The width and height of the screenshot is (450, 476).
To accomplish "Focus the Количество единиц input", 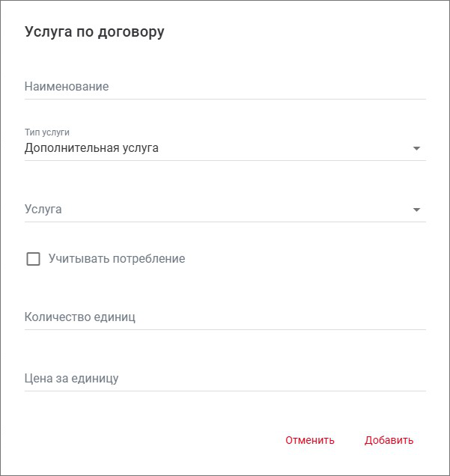I will pos(225,317).
